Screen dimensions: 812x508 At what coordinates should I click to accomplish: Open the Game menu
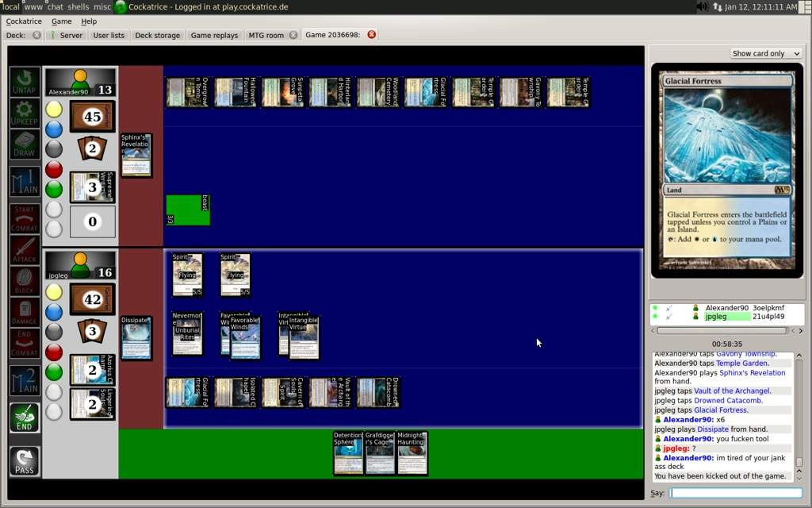[x=62, y=21]
